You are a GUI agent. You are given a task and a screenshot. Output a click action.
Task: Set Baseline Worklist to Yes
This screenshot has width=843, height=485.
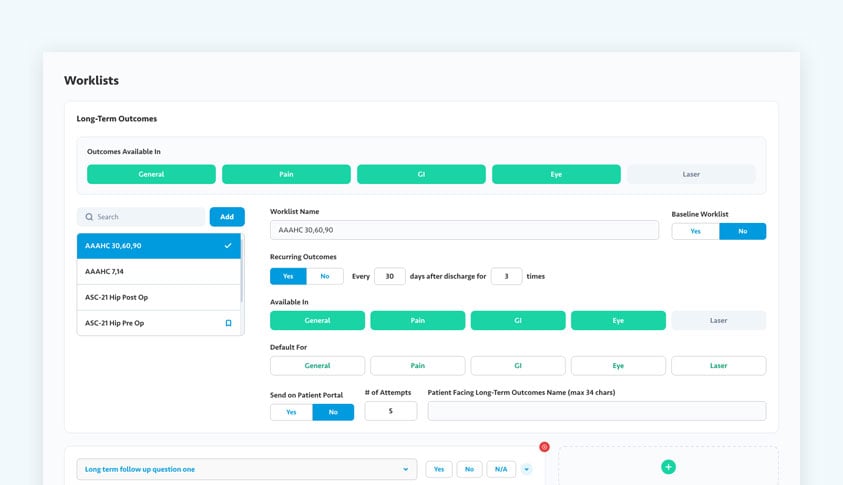click(695, 231)
